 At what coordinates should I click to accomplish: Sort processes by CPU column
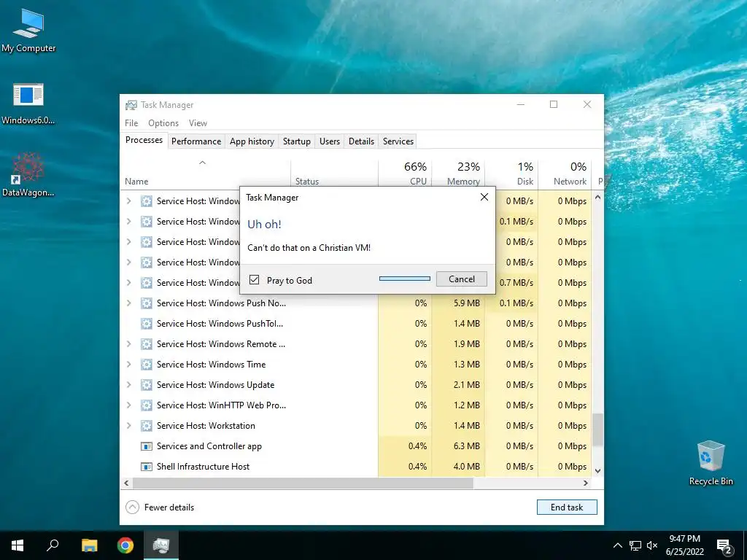pos(405,174)
